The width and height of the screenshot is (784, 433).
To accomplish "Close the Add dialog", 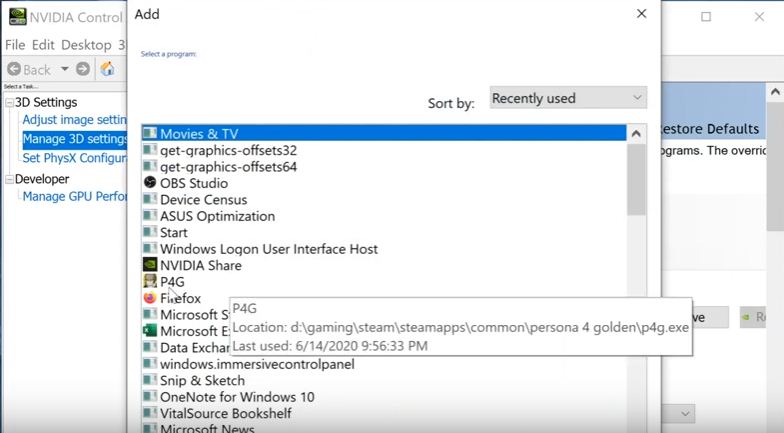I will click(642, 14).
